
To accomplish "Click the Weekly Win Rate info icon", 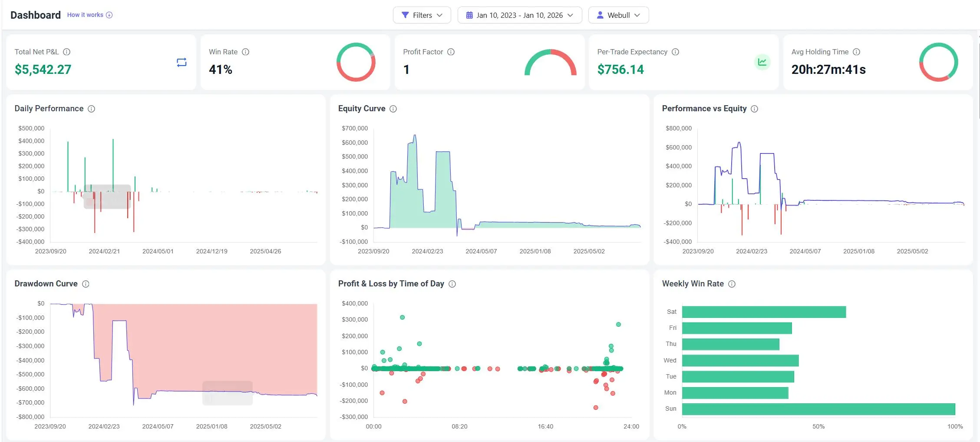I will click(732, 284).
